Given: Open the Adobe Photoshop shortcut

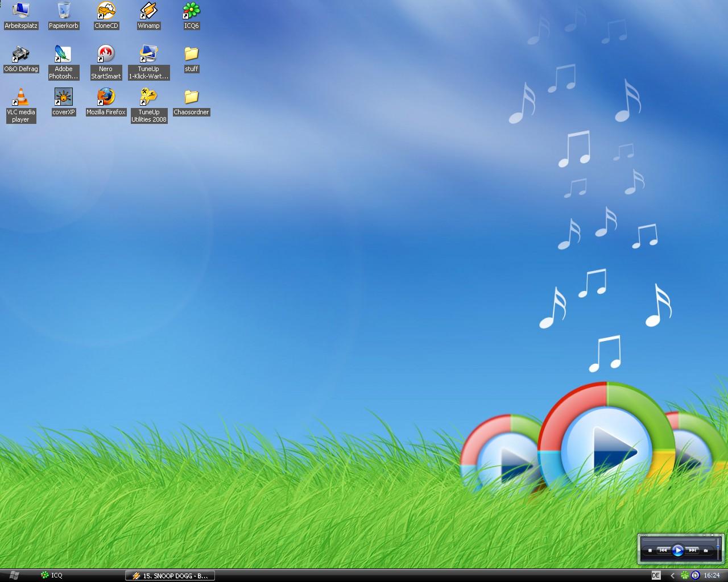Looking at the screenshot, I should [x=63, y=63].
